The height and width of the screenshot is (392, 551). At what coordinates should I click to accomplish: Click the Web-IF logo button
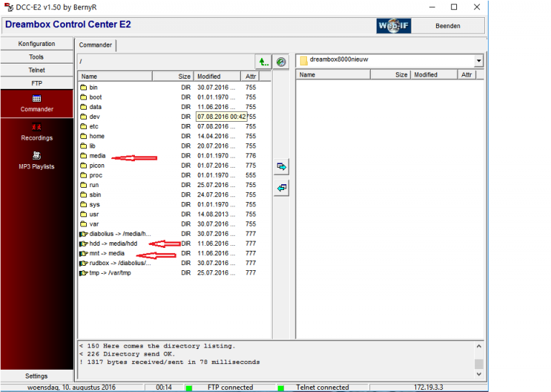click(x=394, y=26)
